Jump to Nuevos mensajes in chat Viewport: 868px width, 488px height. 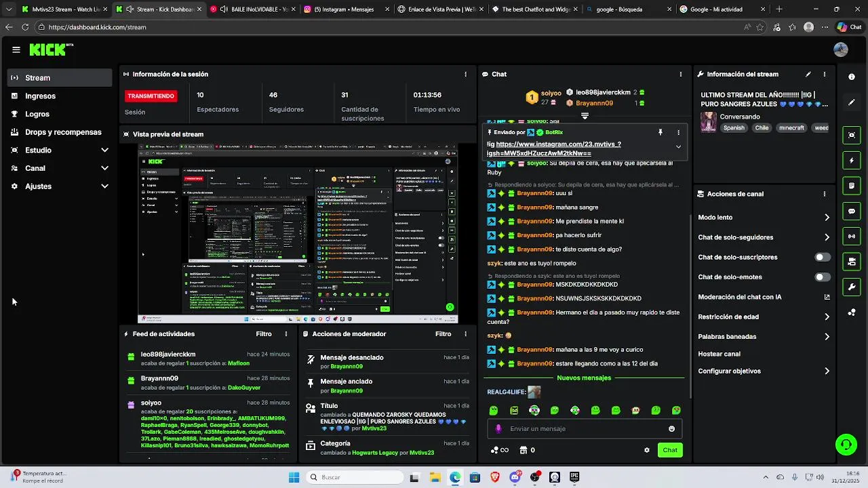tap(584, 378)
